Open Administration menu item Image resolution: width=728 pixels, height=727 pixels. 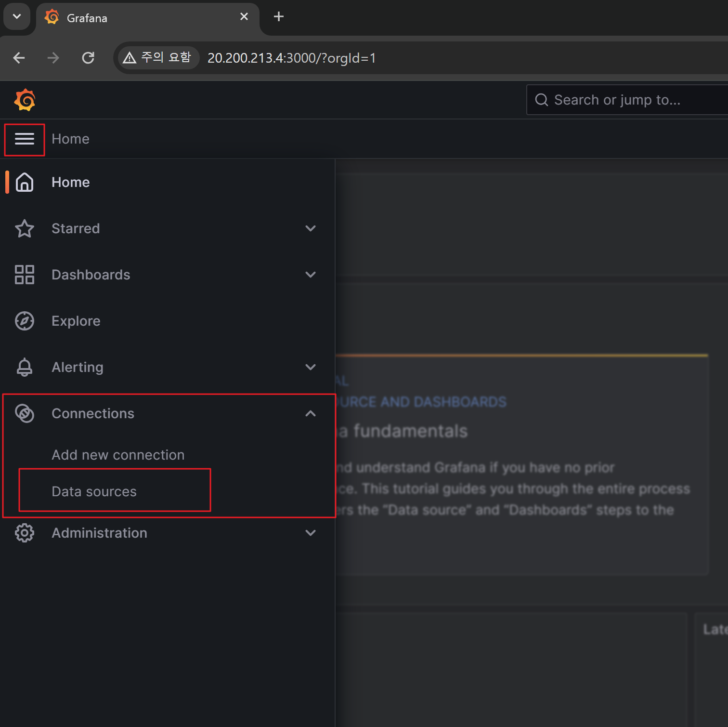tap(99, 533)
